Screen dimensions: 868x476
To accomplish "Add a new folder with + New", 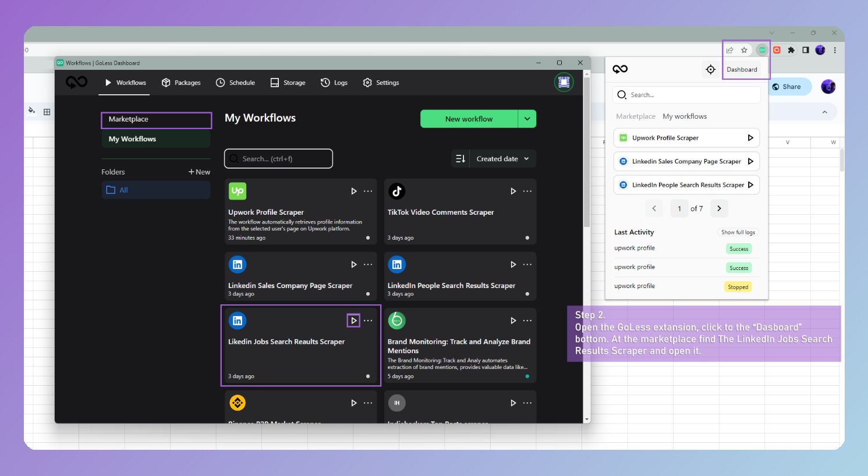I will [199, 172].
